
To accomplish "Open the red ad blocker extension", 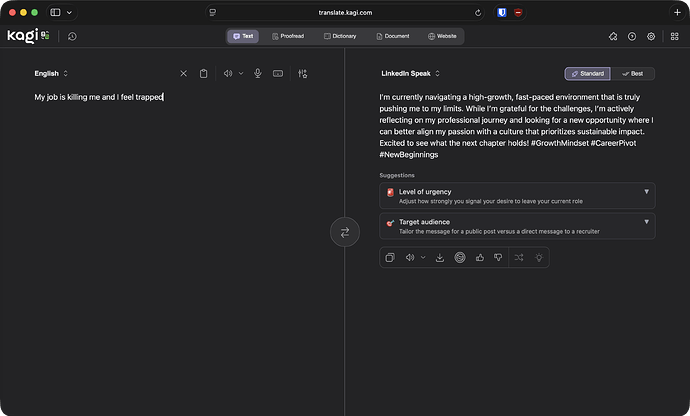I will (x=518, y=13).
